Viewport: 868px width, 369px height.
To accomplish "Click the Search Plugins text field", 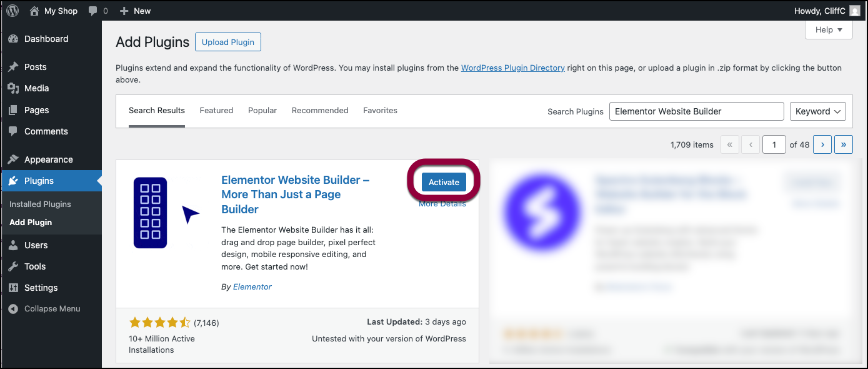I will tap(696, 111).
